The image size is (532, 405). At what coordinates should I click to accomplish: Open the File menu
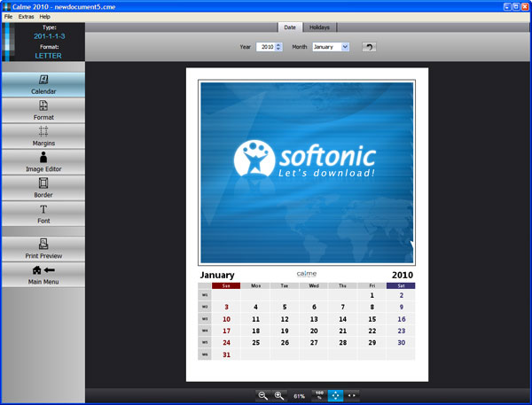click(8, 17)
